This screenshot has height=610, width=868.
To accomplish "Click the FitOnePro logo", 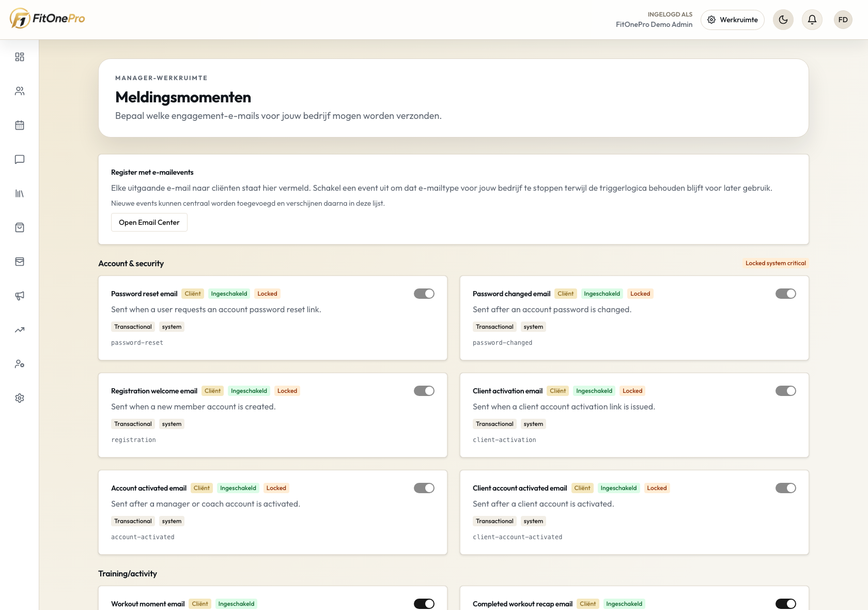I will [x=48, y=19].
